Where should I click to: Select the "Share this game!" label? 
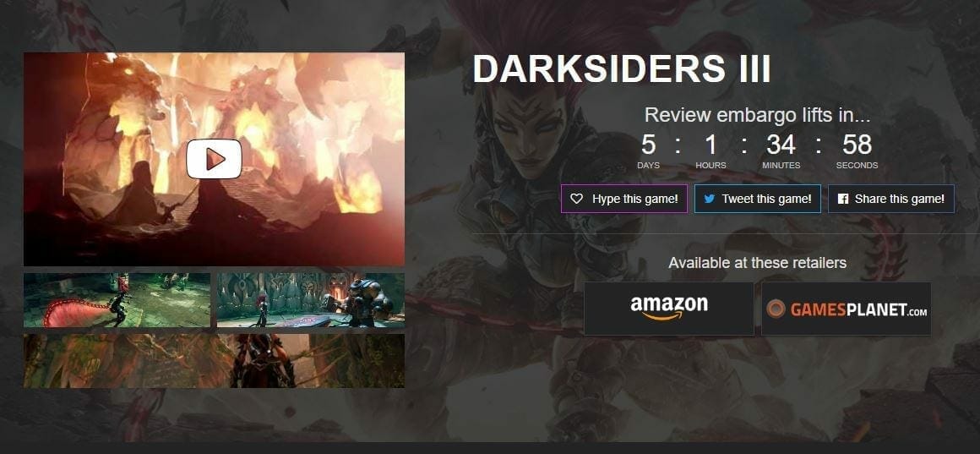900,199
